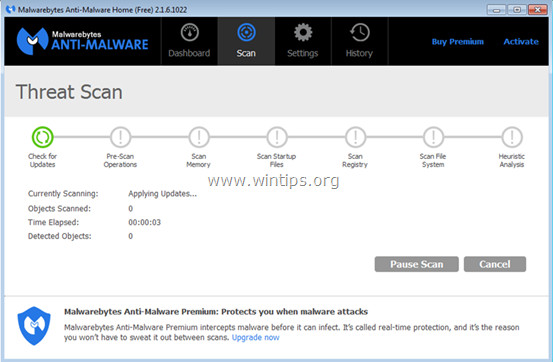Open the History tab
The width and height of the screenshot is (553, 362).
pos(359,41)
